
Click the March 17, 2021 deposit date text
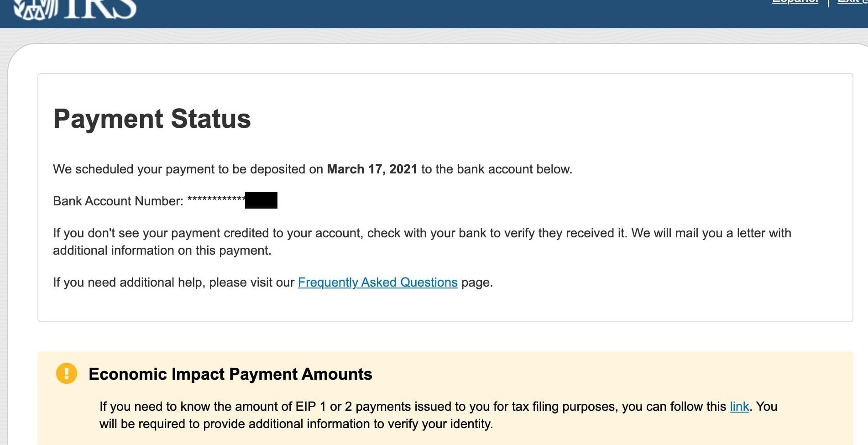tap(372, 169)
